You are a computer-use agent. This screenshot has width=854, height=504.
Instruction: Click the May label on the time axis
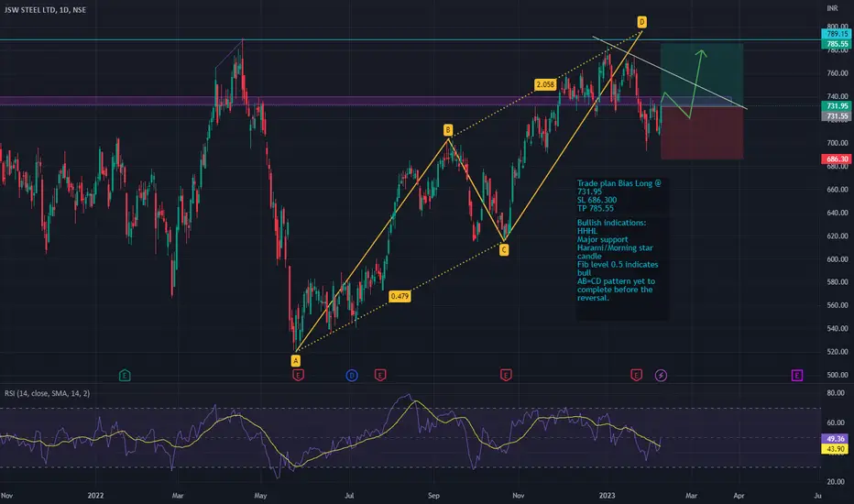(260, 495)
